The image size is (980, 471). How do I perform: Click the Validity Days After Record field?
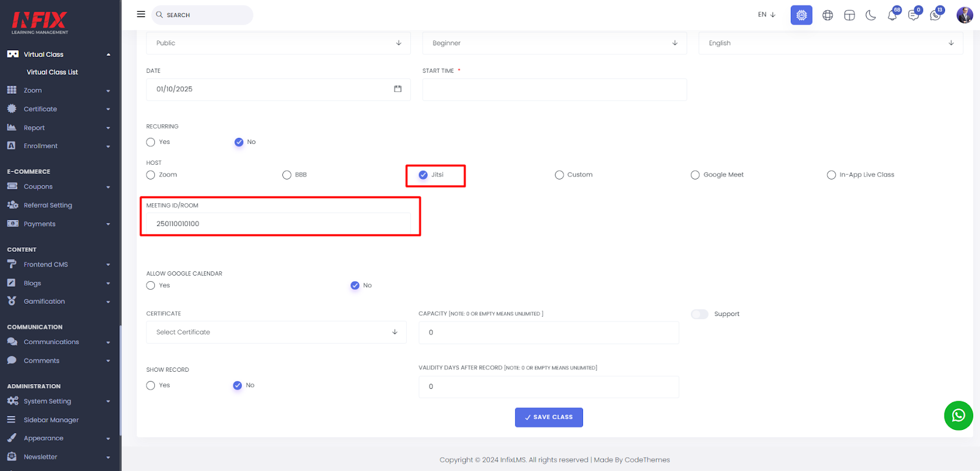(549, 386)
